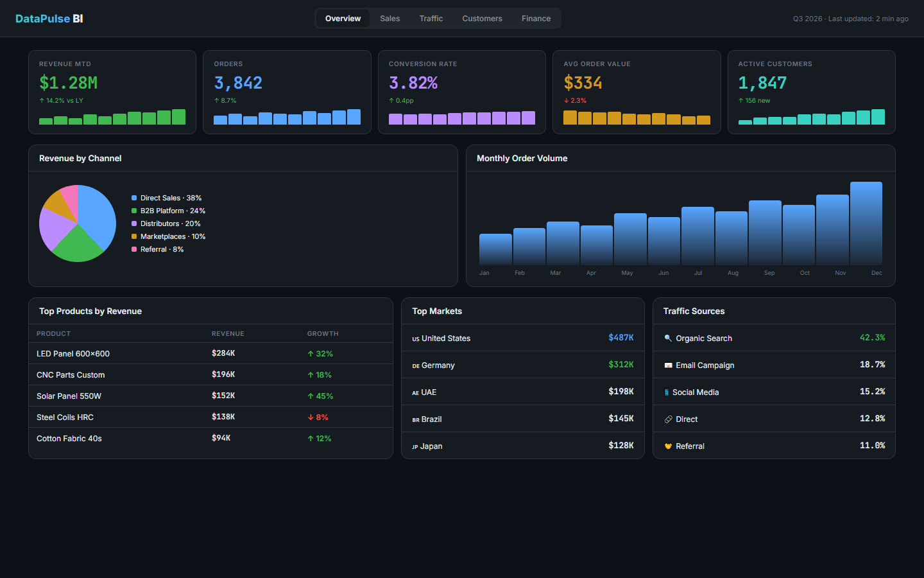
Task: Click the December bar in Monthly Order Volume
Action: tap(866, 223)
